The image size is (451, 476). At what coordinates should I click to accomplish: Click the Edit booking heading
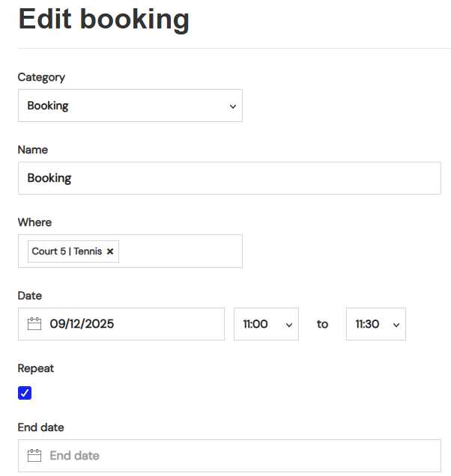click(103, 19)
